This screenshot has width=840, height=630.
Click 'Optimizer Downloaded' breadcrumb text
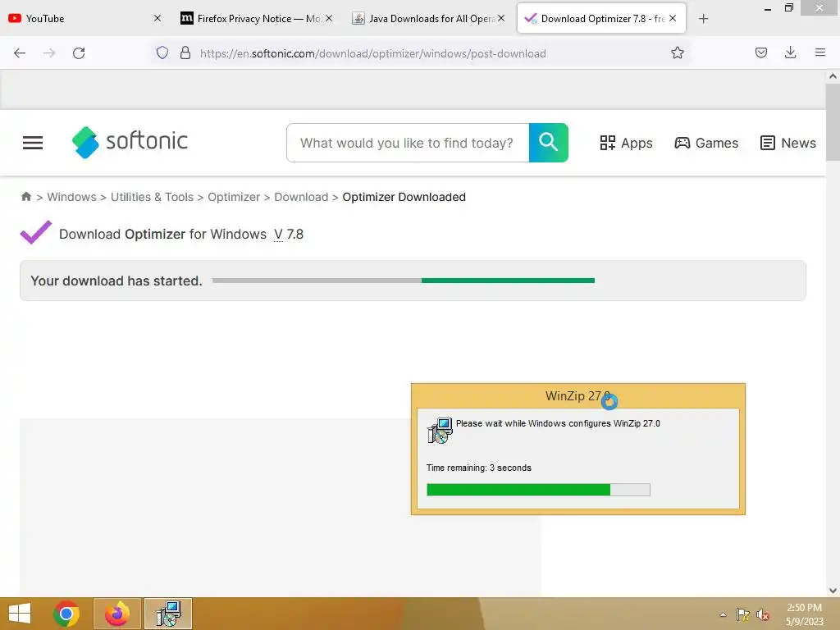click(404, 197)
